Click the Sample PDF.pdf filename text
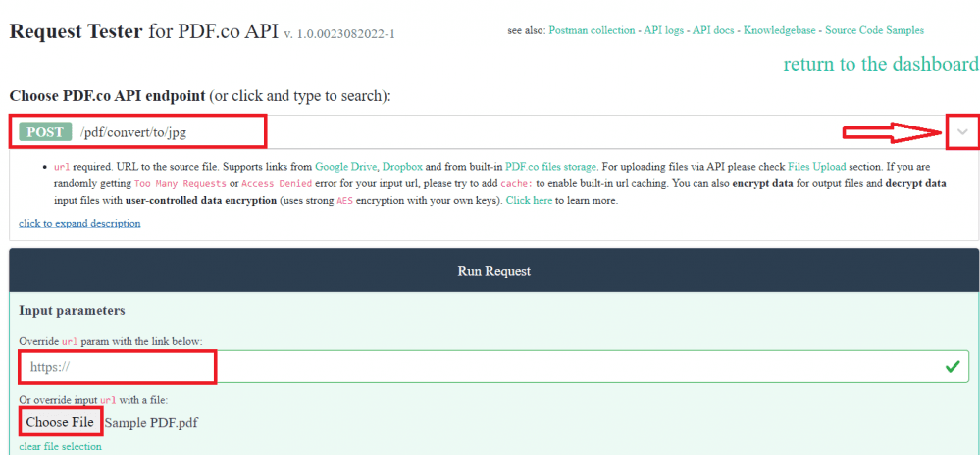The width and height of the screenshot is (980, 455). tap(151, 423)
